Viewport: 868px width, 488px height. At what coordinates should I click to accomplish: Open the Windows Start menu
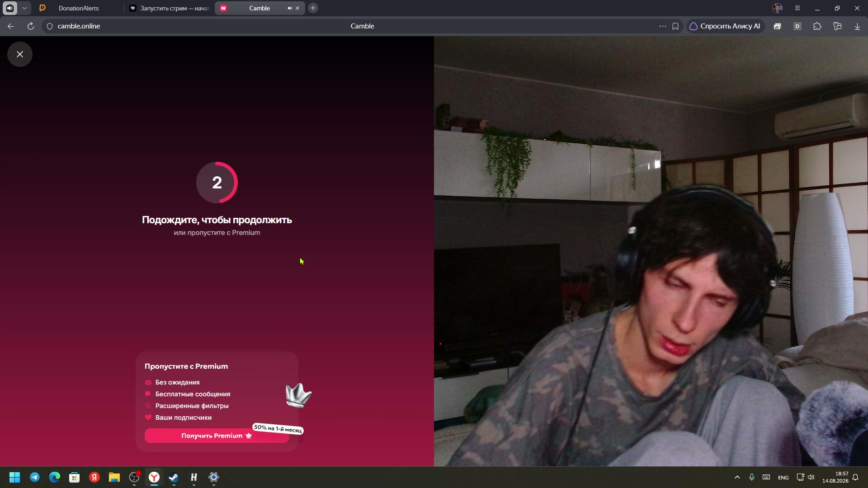click(15, 477)
